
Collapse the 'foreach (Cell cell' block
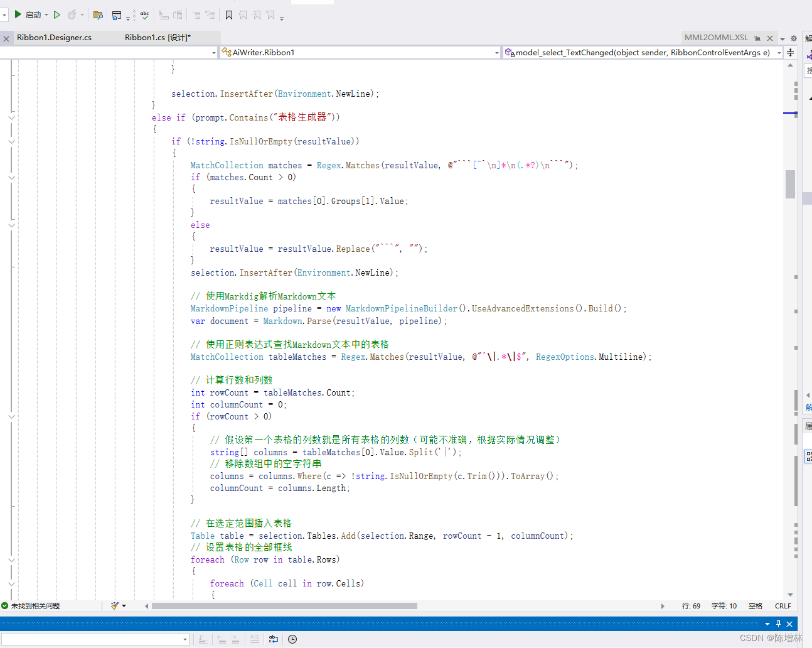(x=11, y=583)
